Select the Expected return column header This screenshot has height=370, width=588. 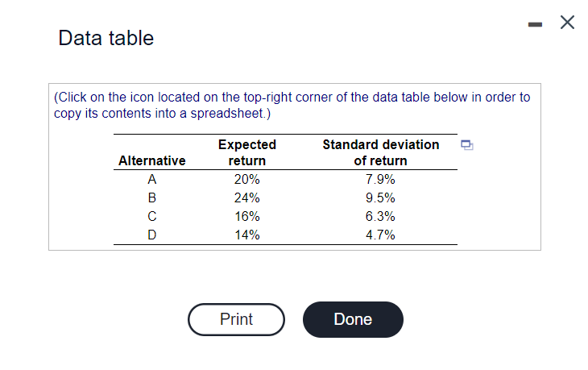pos(247,152)
